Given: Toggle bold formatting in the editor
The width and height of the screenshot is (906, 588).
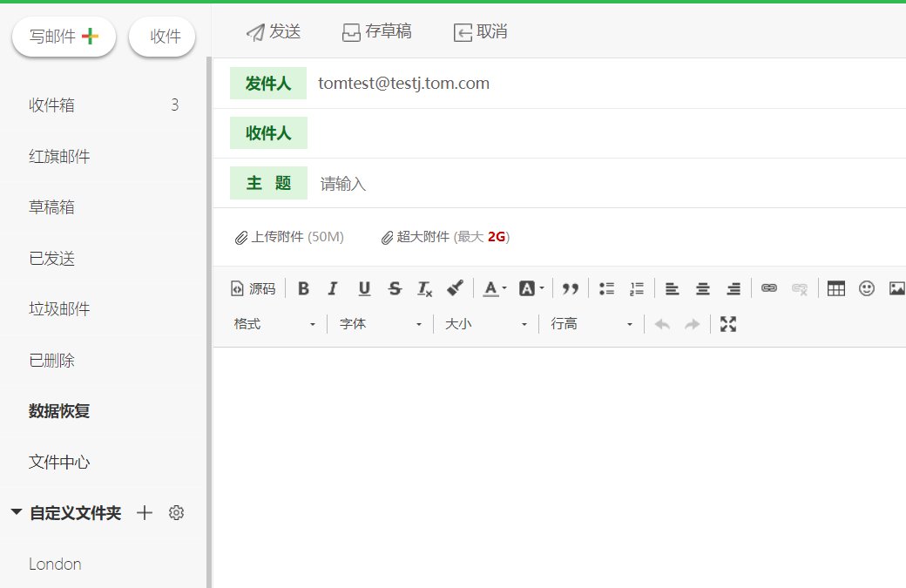Looking at the screenshot, I should point(303,288).
